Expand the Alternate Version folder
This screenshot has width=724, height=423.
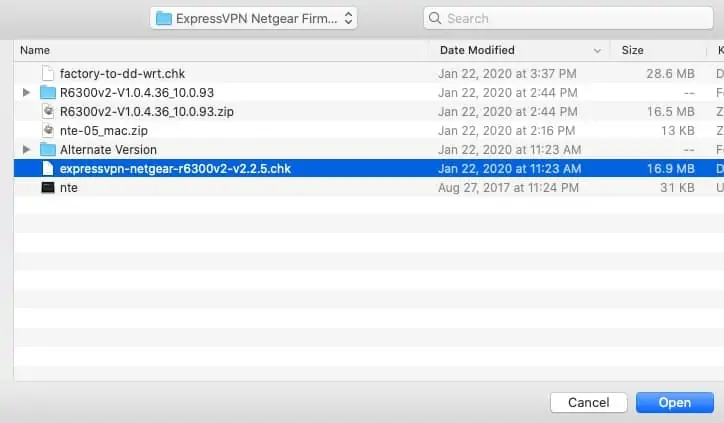tap(26, 150)
